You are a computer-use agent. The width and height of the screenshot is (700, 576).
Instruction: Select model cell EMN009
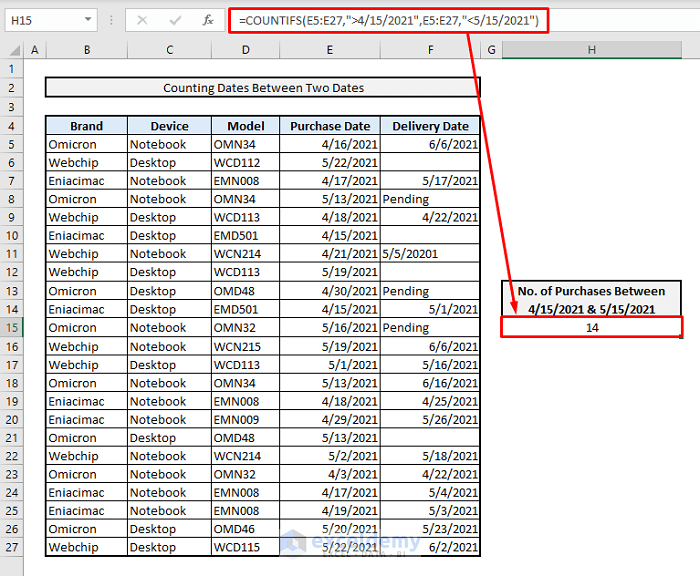coord(246,420)
